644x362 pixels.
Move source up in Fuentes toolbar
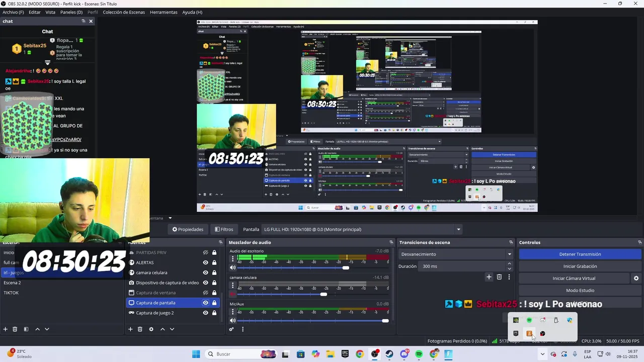[x=163, y=329]
